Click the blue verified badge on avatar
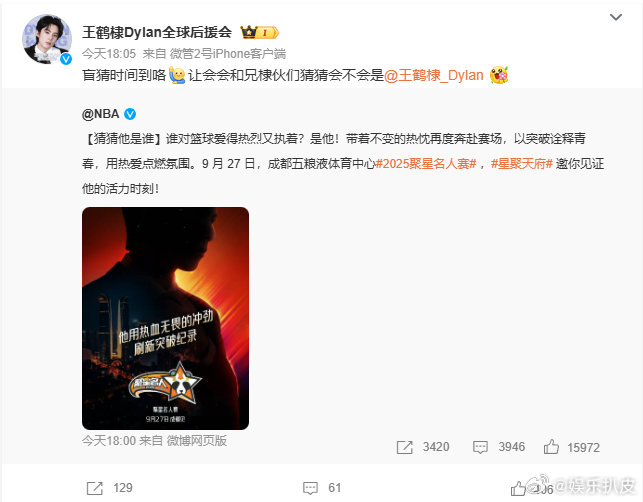Screen dimensions: 643x502 pyautogui.click(x=66, y=59)
